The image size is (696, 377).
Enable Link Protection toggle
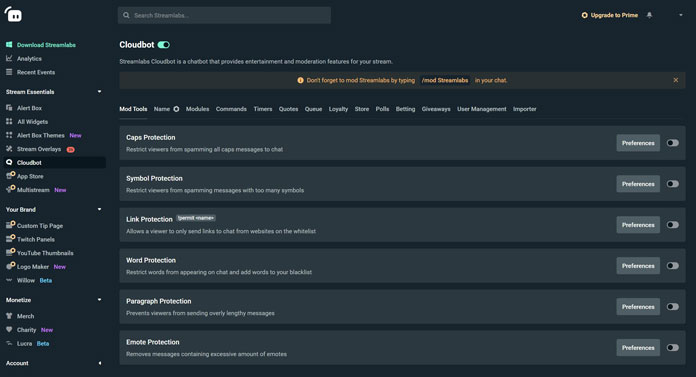point(672,225)
